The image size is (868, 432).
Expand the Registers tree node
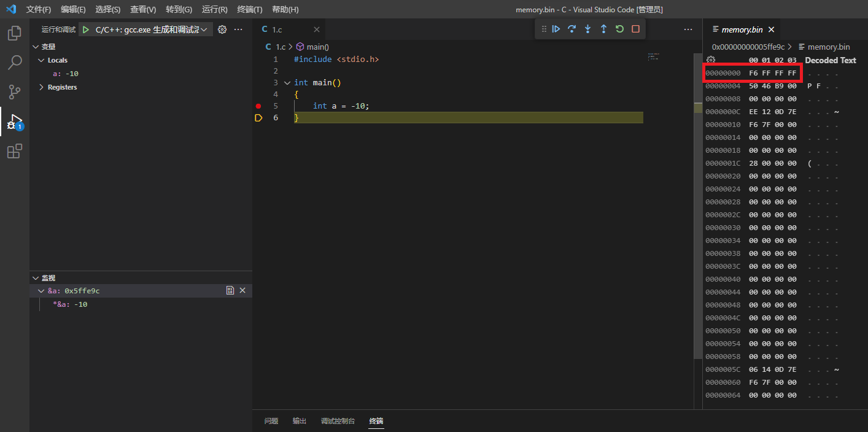point(42,87)
